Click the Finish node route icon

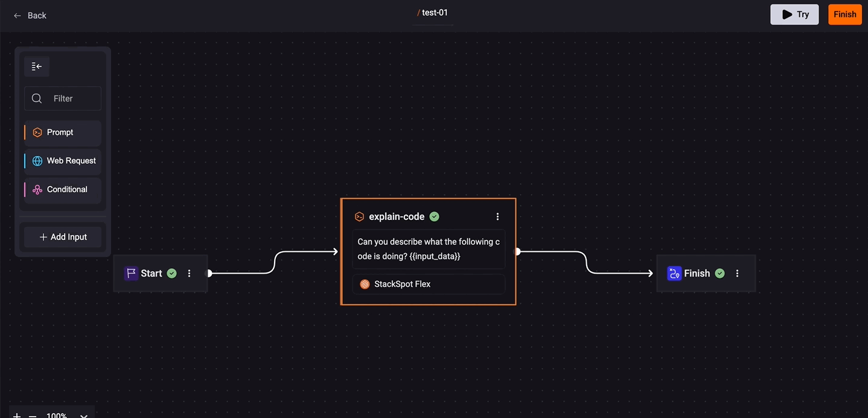pyautogui.click(x=674, y=274)
